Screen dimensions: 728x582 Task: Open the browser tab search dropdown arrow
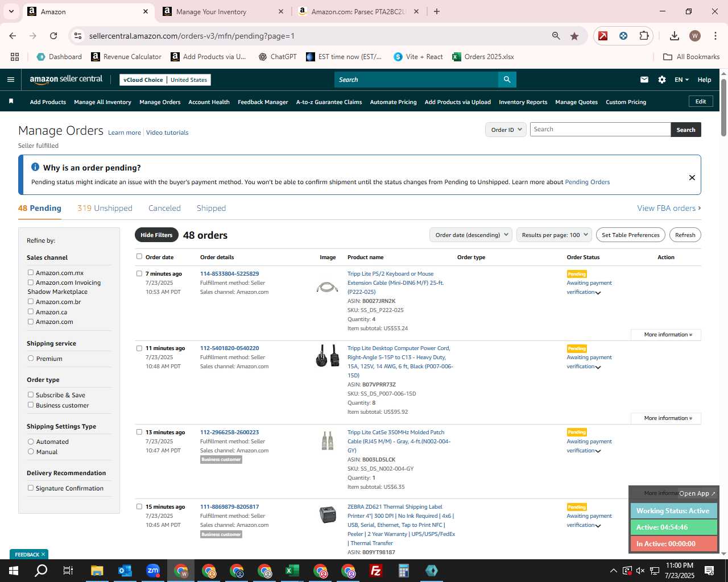pos(11,11)
